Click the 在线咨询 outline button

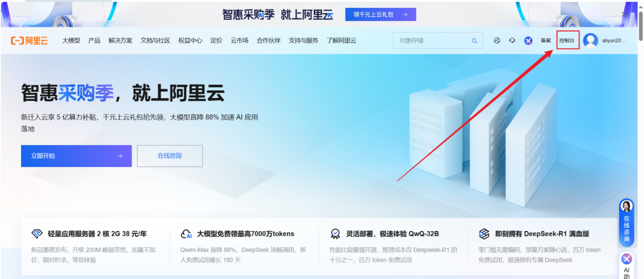[x=170, y=156]
